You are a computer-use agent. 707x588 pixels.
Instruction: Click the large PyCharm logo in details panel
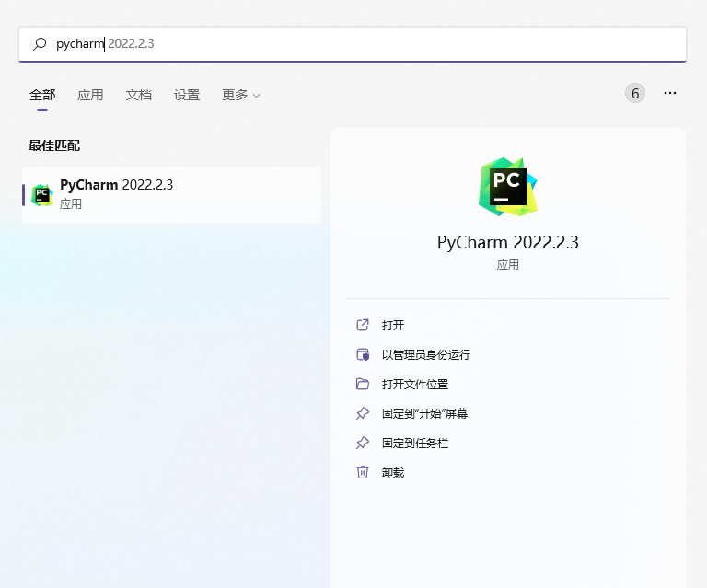(x=507, y=187)
